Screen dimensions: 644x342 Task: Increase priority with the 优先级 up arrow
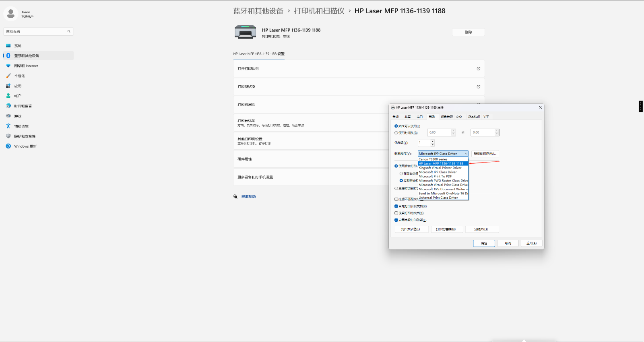tap(433, 141)
